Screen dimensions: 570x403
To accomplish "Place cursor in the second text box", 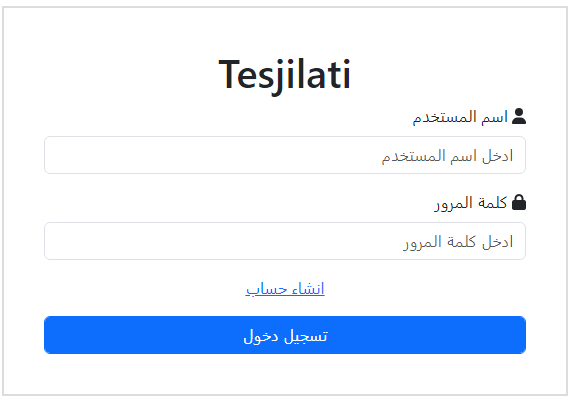I will click(285, 241).
